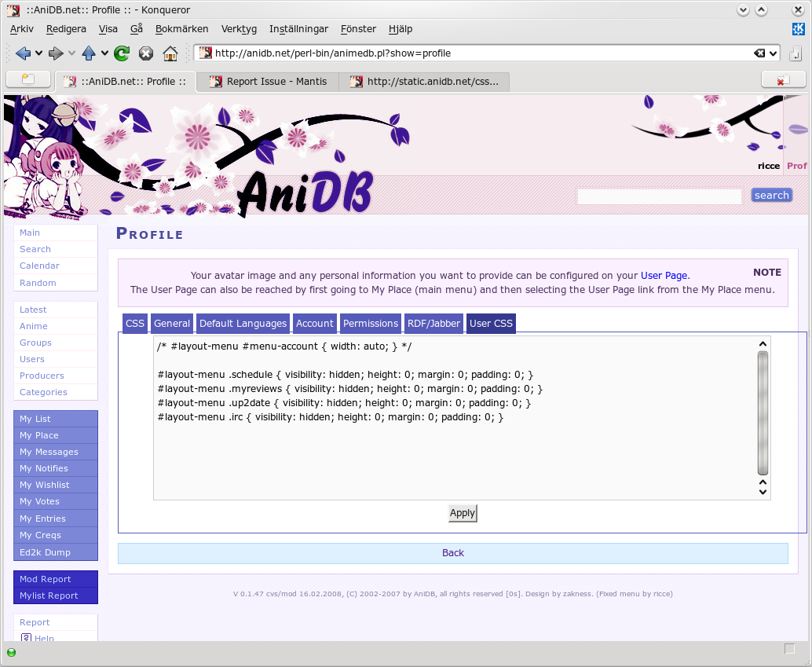
Task: Open a new tab with the tab bar button
Action: [x=28, y=80]
